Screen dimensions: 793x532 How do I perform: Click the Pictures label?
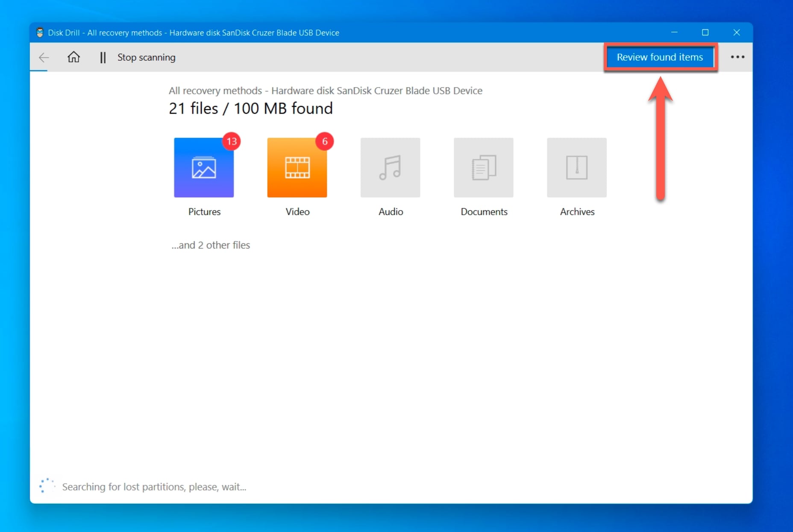[204, 212]
